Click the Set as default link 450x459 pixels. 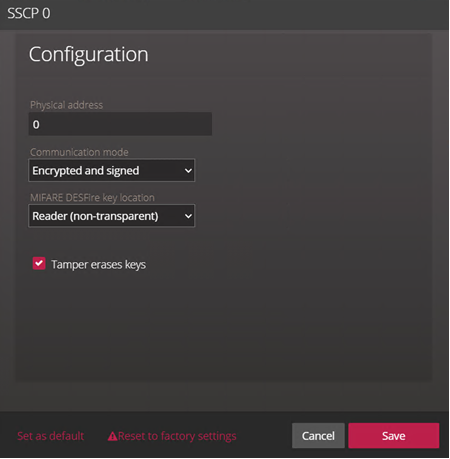[50, 436]
